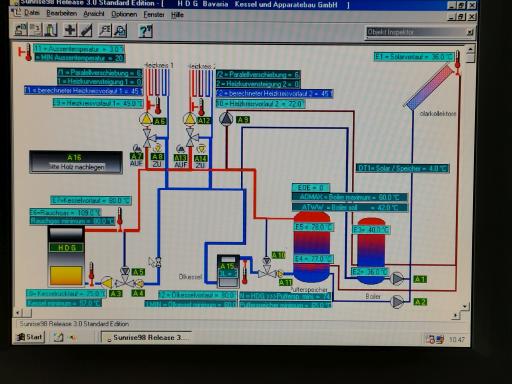The height and width of the screenshot is (384, 512).
Task: Toggle the A8 ZU mixer indicator
Action: coord(157,156)
